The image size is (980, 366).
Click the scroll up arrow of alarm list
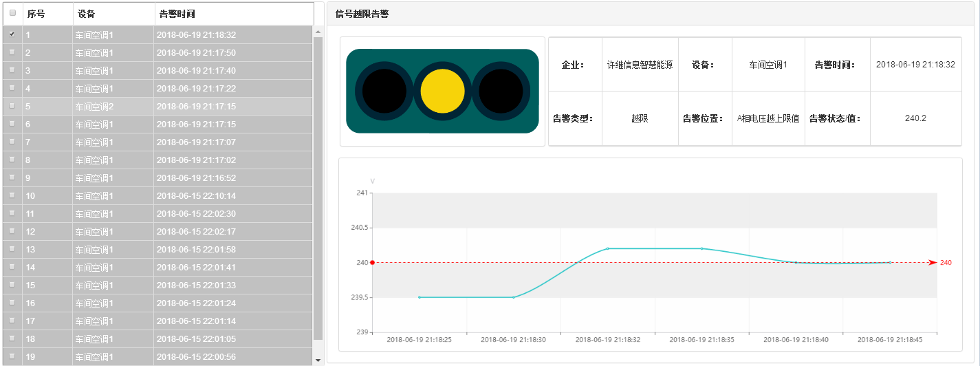pos(318,32)
